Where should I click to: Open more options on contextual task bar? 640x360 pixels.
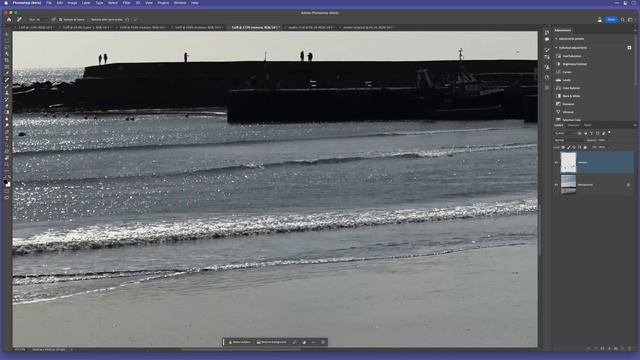coord(313,342)
